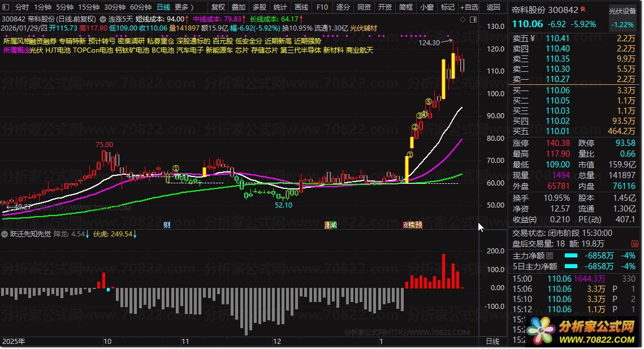Viewport: 644px width, 349px height.
Task: Click the 融资融券 style tag
Action: point(43,41)
